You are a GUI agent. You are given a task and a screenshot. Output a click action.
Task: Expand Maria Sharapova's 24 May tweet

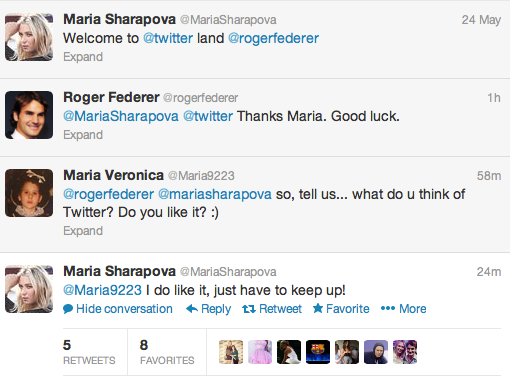(x=83, y=57)
